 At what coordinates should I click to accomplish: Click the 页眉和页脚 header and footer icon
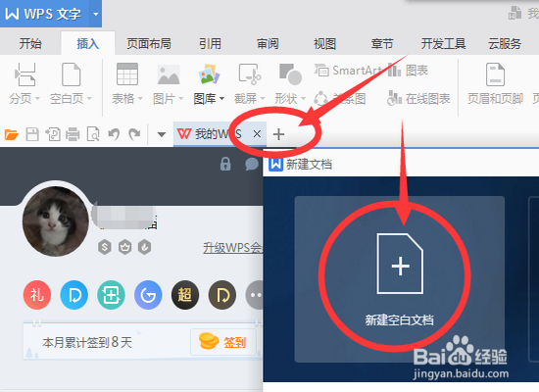click(495, 74)
